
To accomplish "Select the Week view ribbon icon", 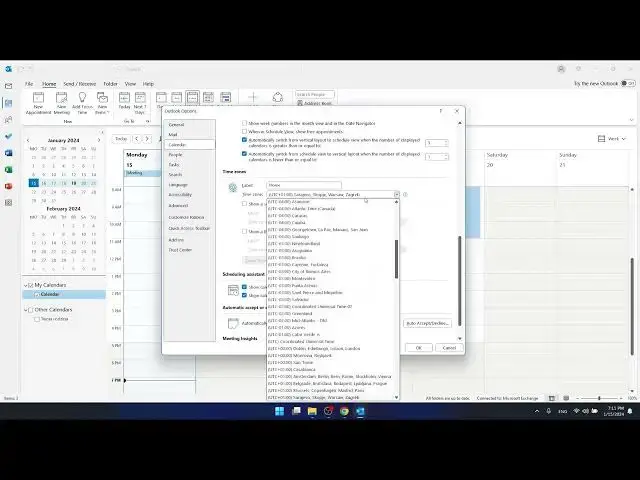I will [x=192, y=98].
